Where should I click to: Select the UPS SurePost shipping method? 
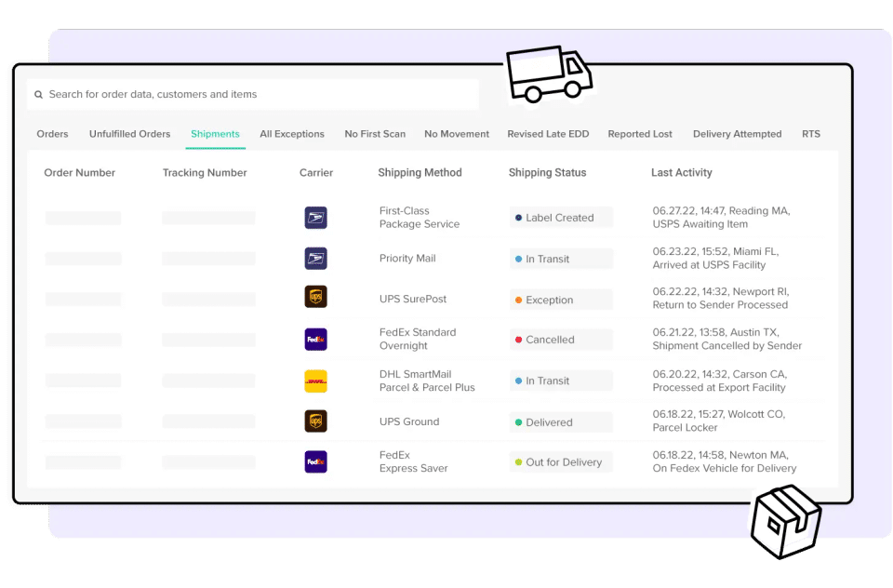pyautogui.click(x=413, y=300)
